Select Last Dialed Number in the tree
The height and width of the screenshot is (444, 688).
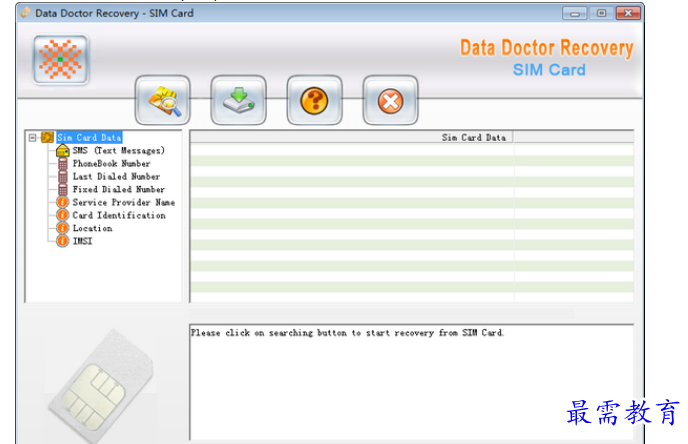[x=116, y=176]
